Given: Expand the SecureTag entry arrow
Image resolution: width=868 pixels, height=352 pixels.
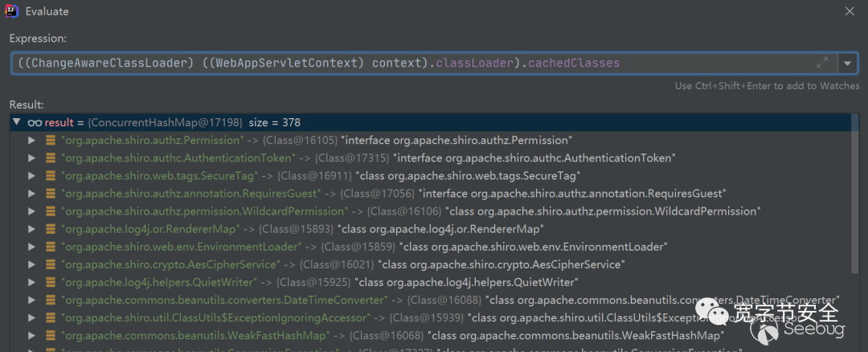Looking at the screenshot, I should coord(32,175).
